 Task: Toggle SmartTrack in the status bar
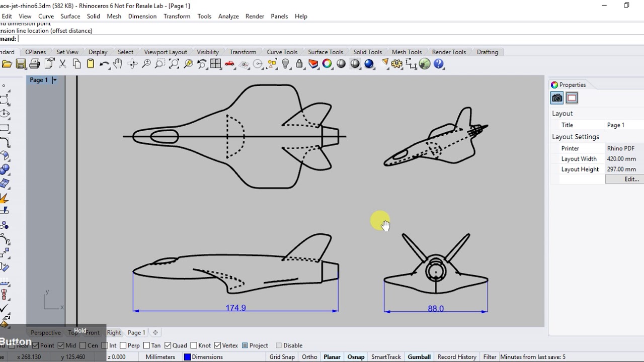pyautogui.click(x=386, y=357)
